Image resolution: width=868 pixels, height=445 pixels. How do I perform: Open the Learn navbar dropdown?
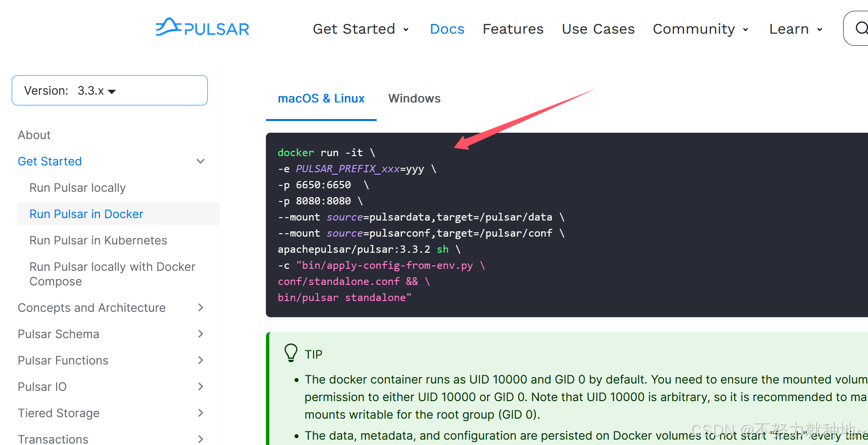click(796, 29)
